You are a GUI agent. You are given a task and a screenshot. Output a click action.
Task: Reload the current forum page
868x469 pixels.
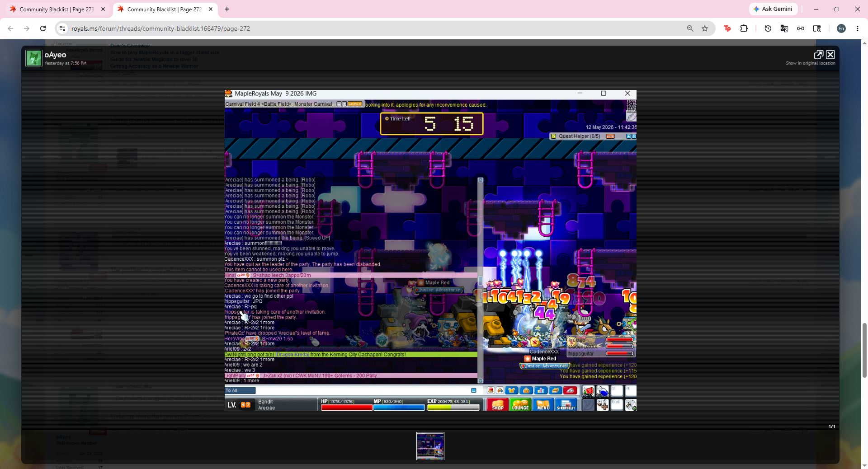click(43, 28)
